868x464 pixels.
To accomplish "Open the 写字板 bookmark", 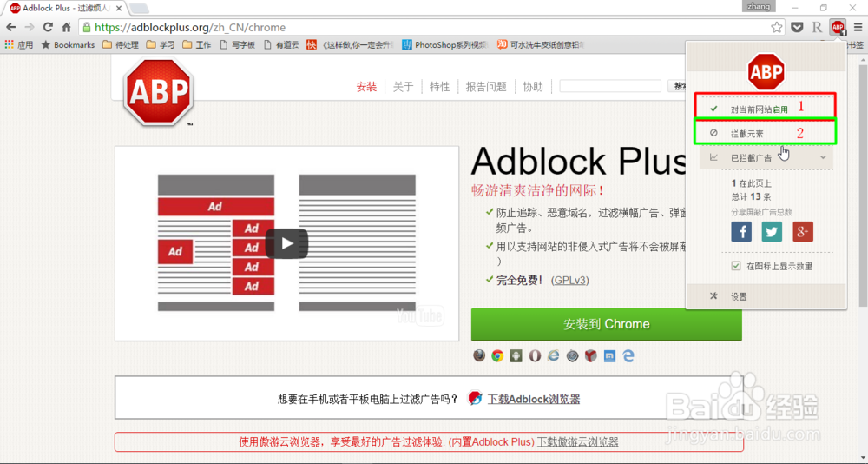I will click(238, 45).
